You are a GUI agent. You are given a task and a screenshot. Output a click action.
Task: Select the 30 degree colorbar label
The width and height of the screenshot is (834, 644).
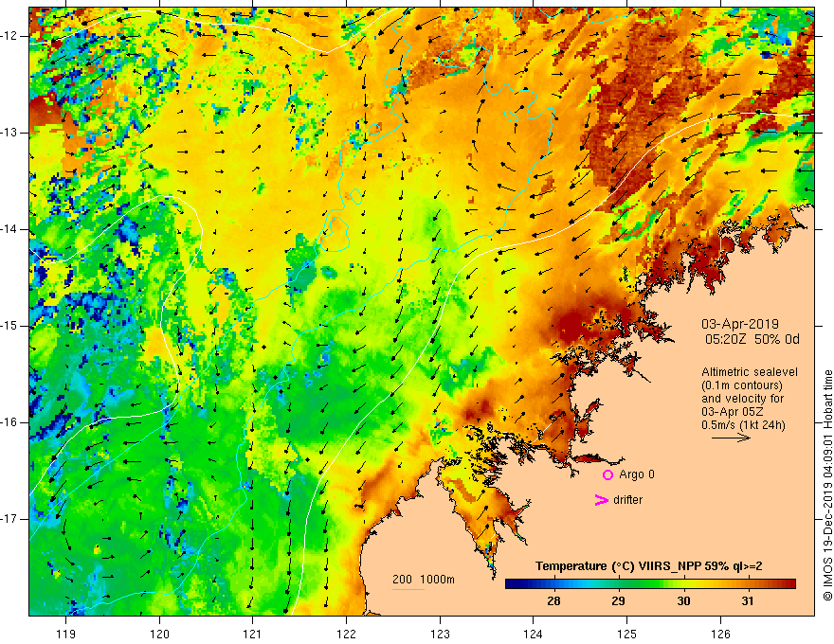coord(683,601)
